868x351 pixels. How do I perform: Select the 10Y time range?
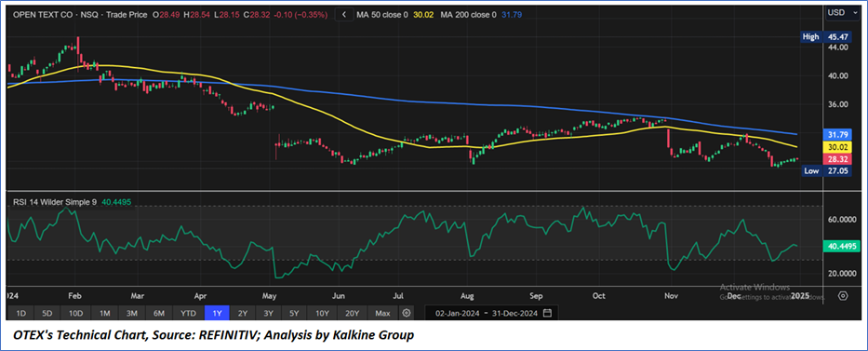322,314
